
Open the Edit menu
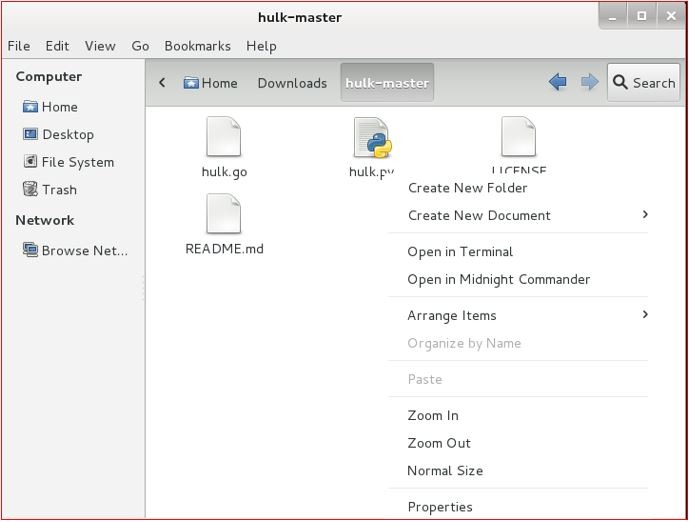tap(57, 46)
